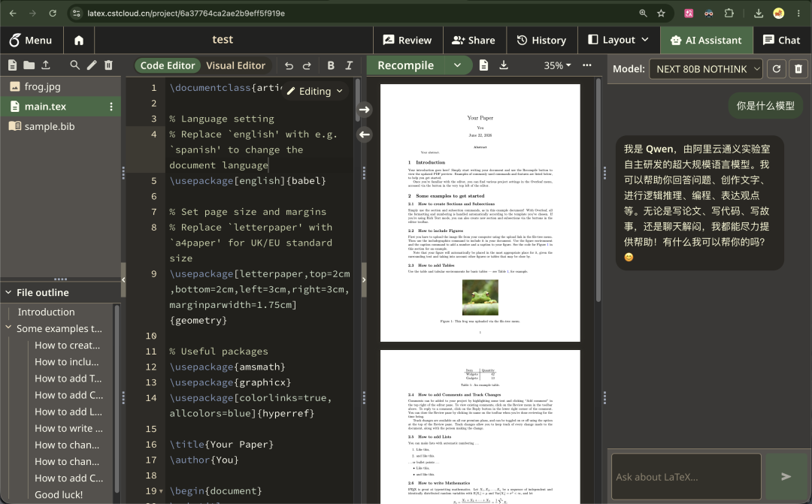
Task: Click the Recompile button
Action: (x=405, y=65)
